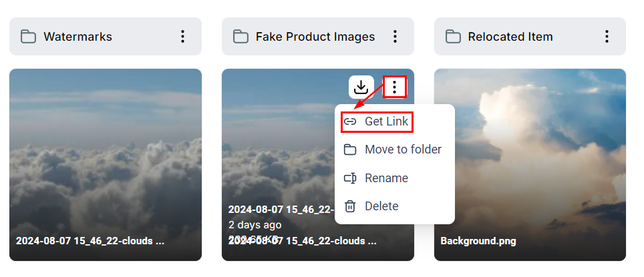The image size is (644, 277).
Task: Click the first card's clouds file name
Action: tap(90, 241)
